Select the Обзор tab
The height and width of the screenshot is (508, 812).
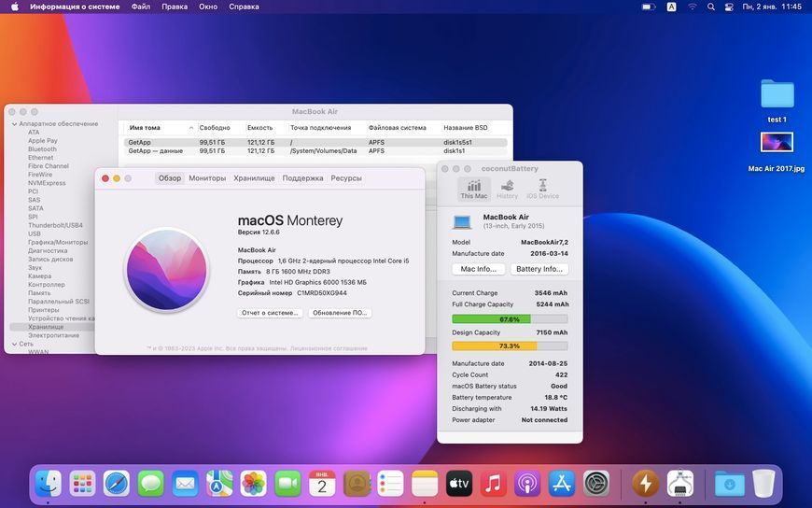(x=169, y=177)
